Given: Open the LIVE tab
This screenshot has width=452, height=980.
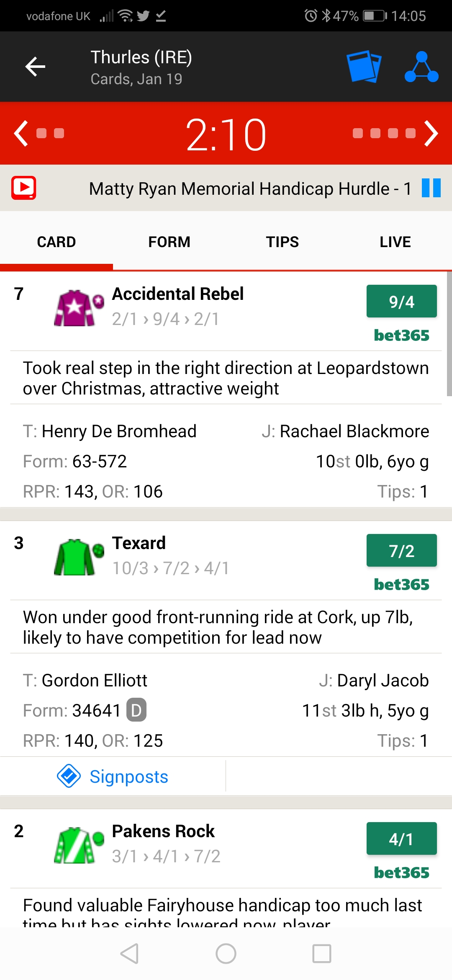Looking at the screenshot, I should pyautogui.click(x=395, y=242).
